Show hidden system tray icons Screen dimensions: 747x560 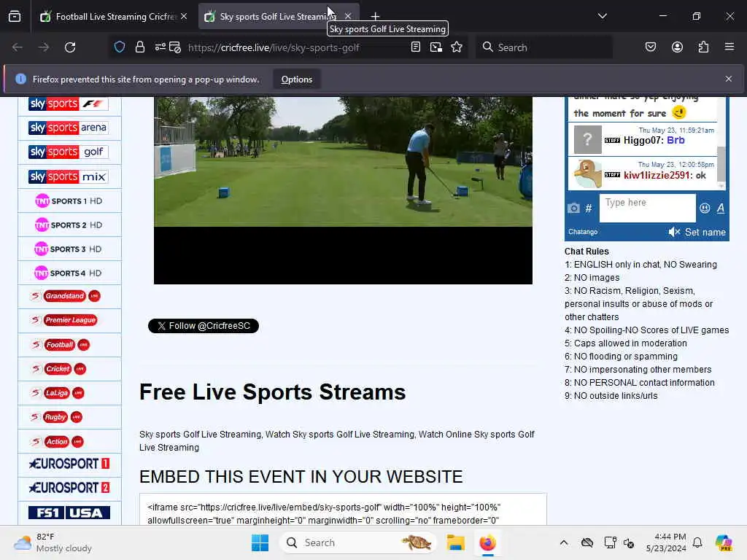(x=564, y=542)
